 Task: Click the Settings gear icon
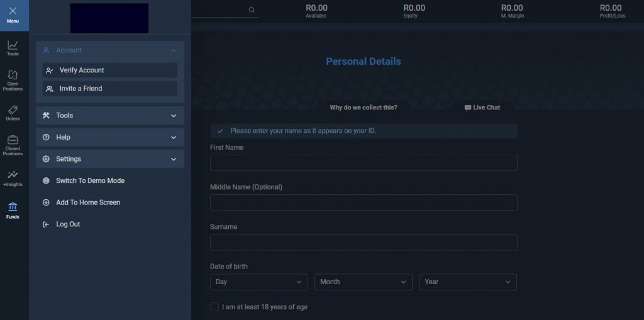pyautogui.click(x=46, y=159)
